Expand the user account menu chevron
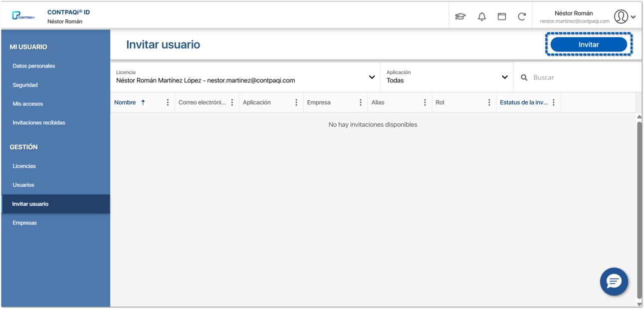 coord(633,17)
